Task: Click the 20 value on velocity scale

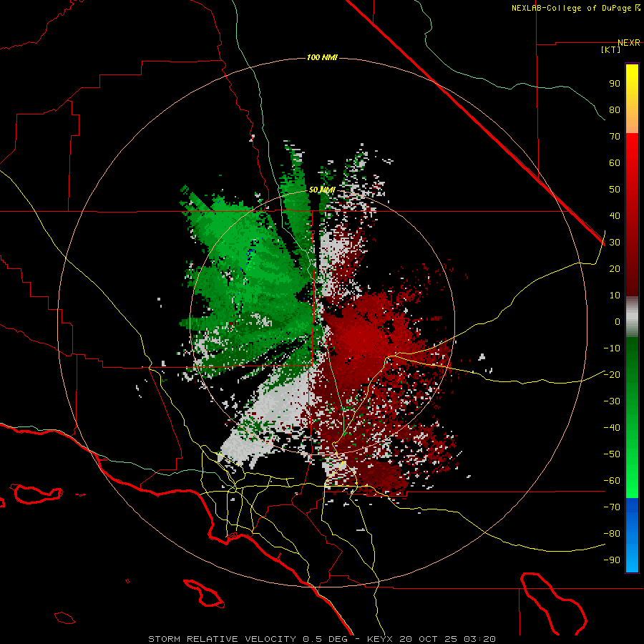Action: (615, 268)
